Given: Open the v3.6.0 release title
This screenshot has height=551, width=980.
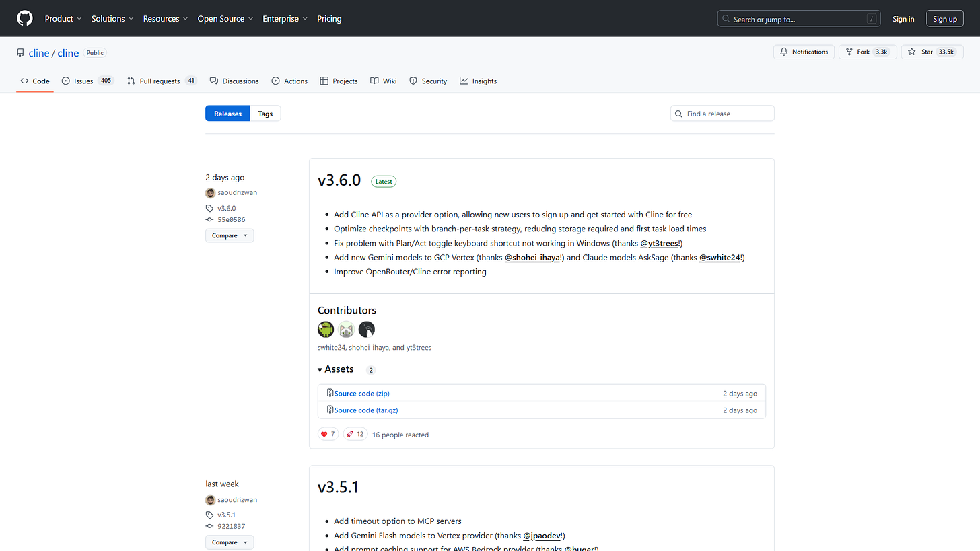Looking at the screenshot, I should (x=339, y=180).
